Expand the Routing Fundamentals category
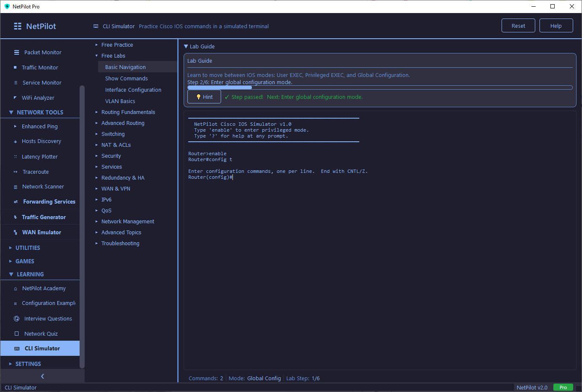 (x=128, y=112)
